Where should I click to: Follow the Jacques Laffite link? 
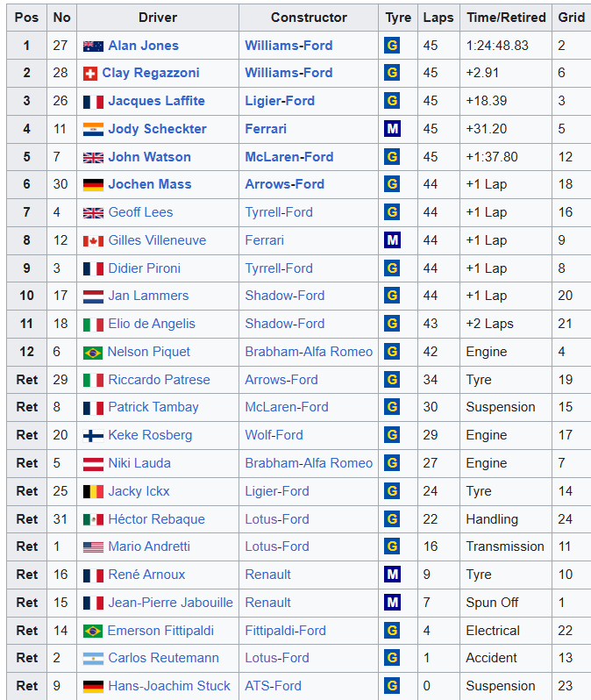[x=156, y=101]
